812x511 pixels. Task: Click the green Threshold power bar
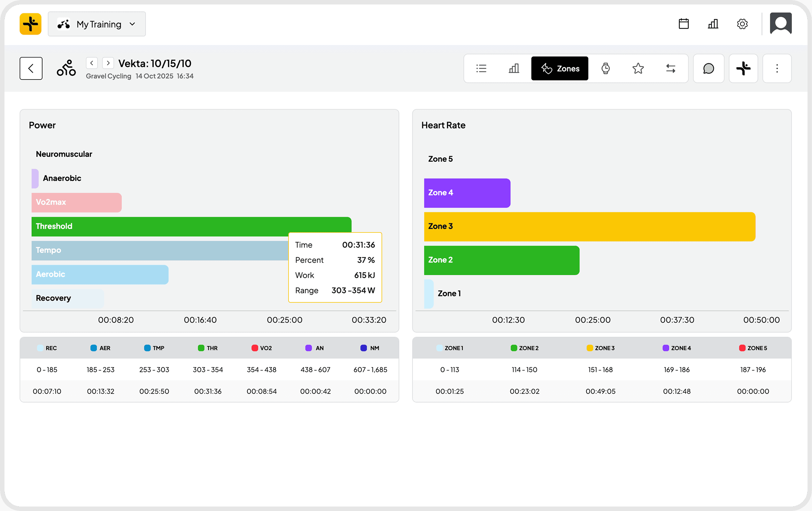(169, 226)
